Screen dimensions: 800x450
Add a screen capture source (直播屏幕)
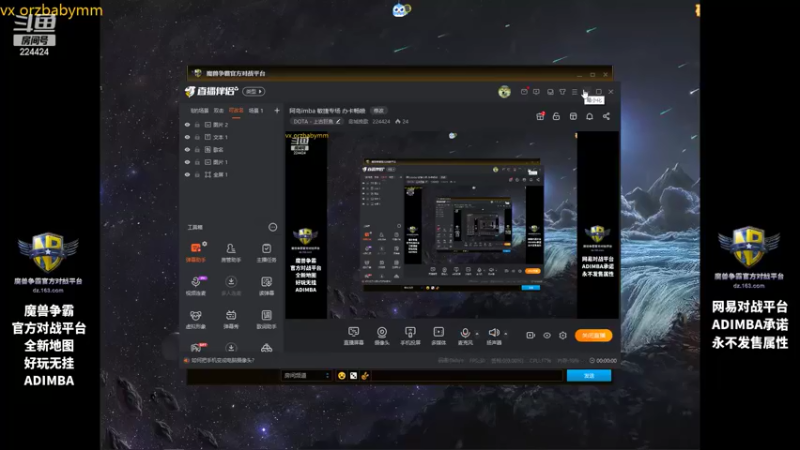pos(353,336)
